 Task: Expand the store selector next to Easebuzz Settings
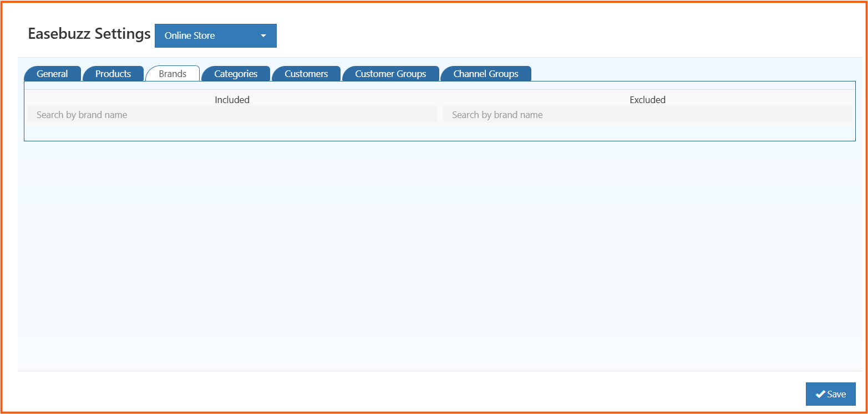215,35
